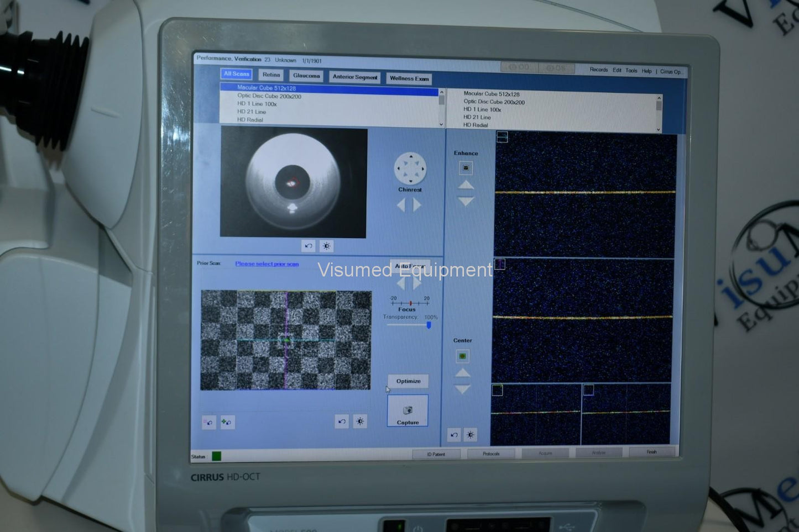Viewport: 799px width, 532px height.
Task: Select the Anterior Segment tab
Action: [x=355, y=77]
